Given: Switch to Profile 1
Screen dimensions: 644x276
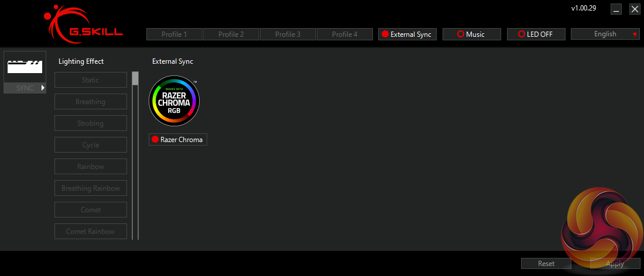Looking at the screenshot, I should click(x=174, y=34).
